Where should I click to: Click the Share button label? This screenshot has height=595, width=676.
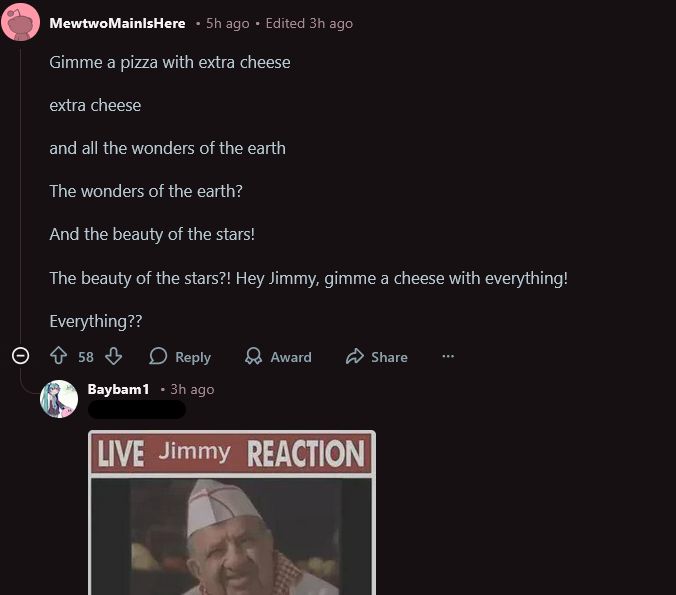(389, 357)
